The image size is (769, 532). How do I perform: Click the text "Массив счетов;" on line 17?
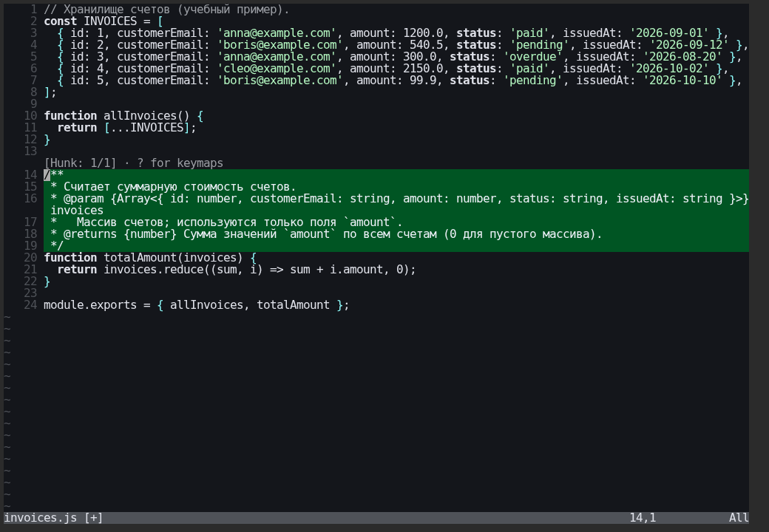click(x=123, y=222)
